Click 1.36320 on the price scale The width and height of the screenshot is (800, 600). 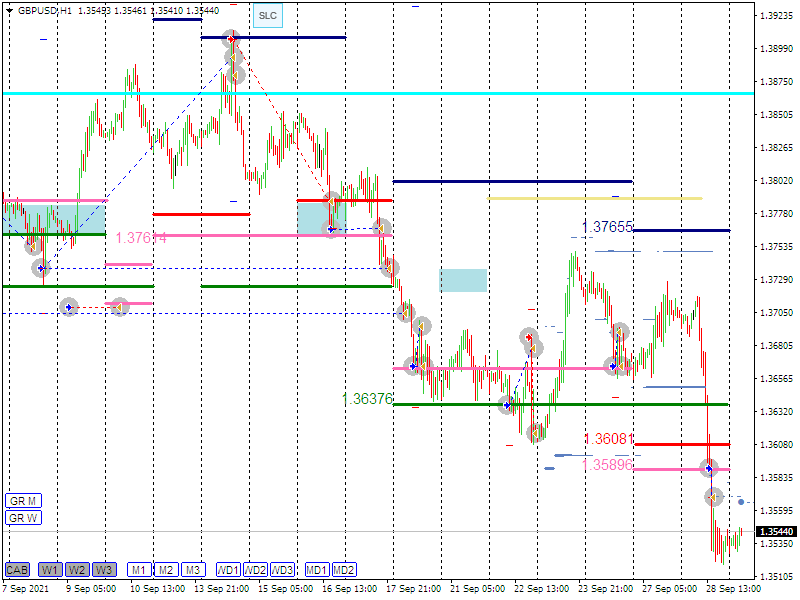pos(777,412)
